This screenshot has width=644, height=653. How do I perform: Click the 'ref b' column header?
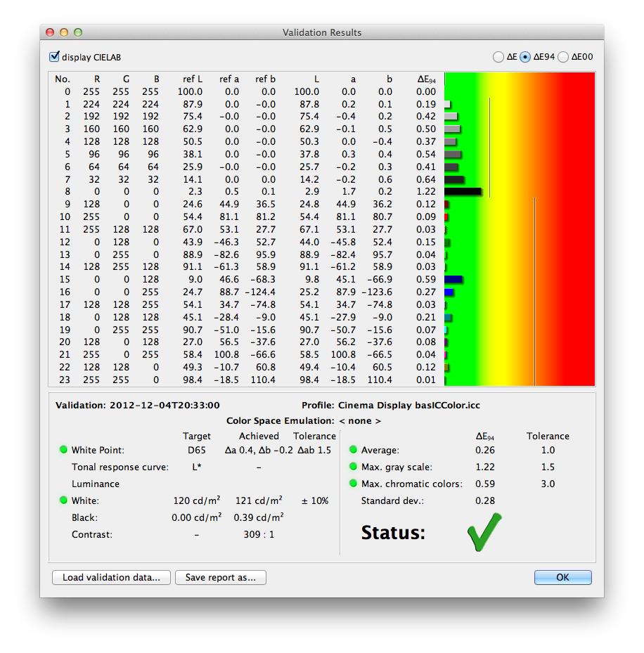(265, 79)
